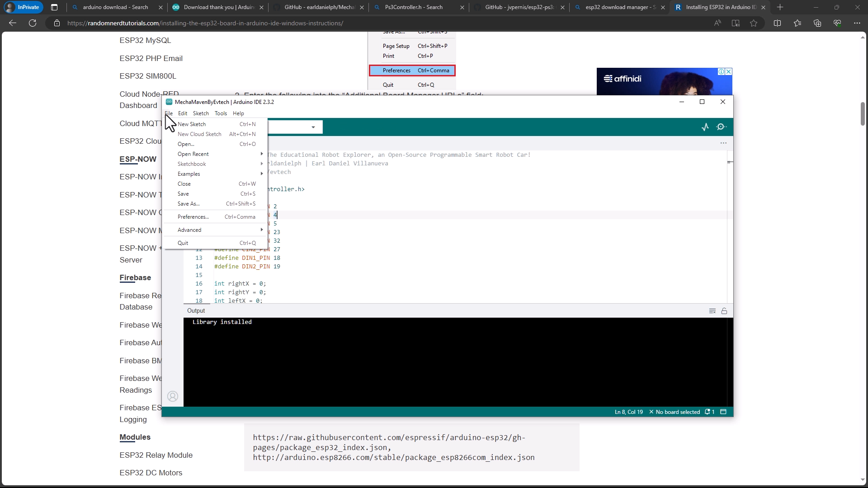Select New Sketch from File menu
Image resolution: width=868 pixels, height=488 pixels.
pos(215,124)
